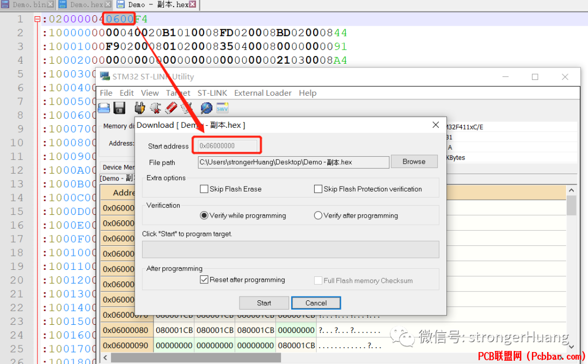Image resolution: width=588 pixels, height=364 pixels.
Task: Select Verify while programming radio button
Action: pos(204,215)
